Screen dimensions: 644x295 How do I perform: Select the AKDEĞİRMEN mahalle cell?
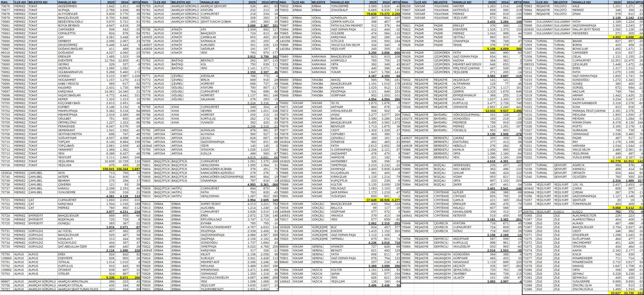pos(67,6)
